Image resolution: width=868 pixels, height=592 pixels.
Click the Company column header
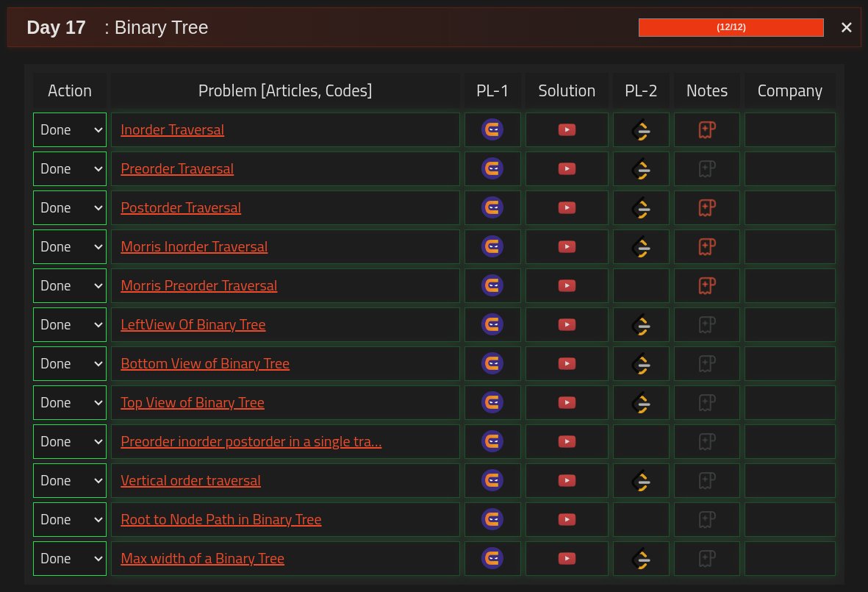click(790, 90)
